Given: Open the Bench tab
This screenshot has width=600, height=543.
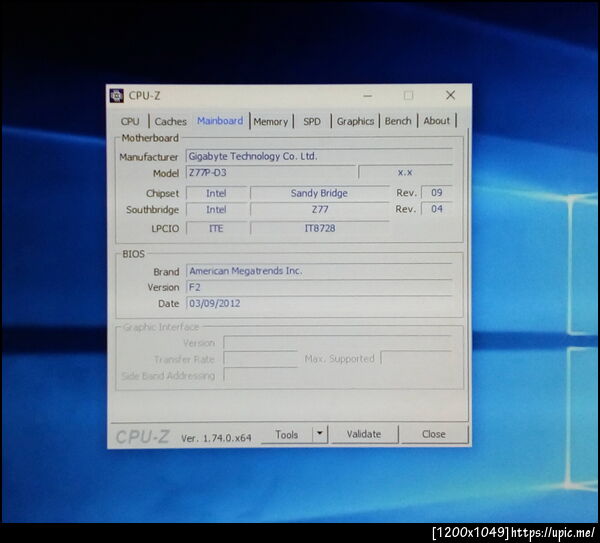Looking at the screenshot, I should [398, 121].
